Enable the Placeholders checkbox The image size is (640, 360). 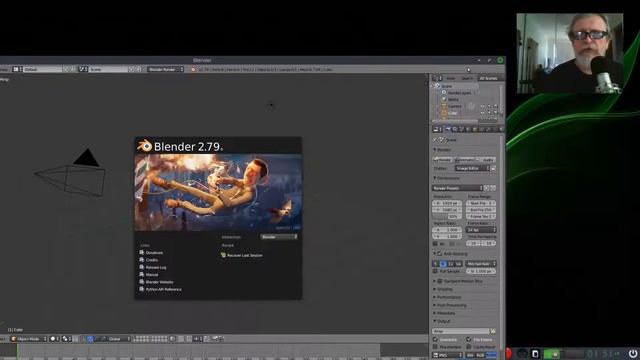(x=435, y=347)
